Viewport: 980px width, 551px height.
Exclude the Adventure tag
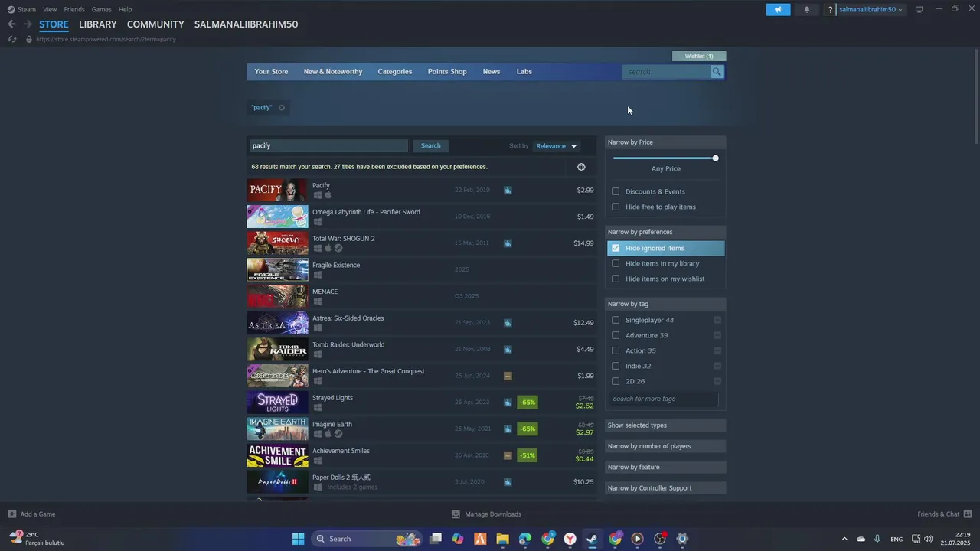pos(717,335)
